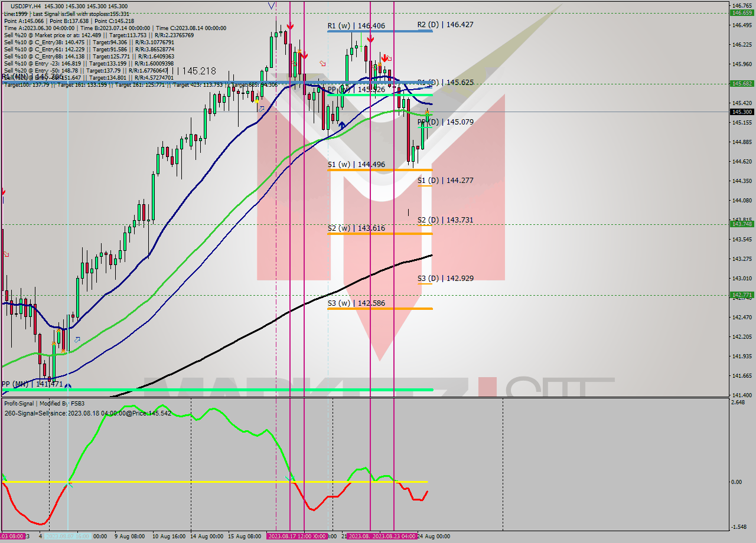Click the black 145.300 price tag on the axis
756x543 pixels.
(x=741, y=112)
